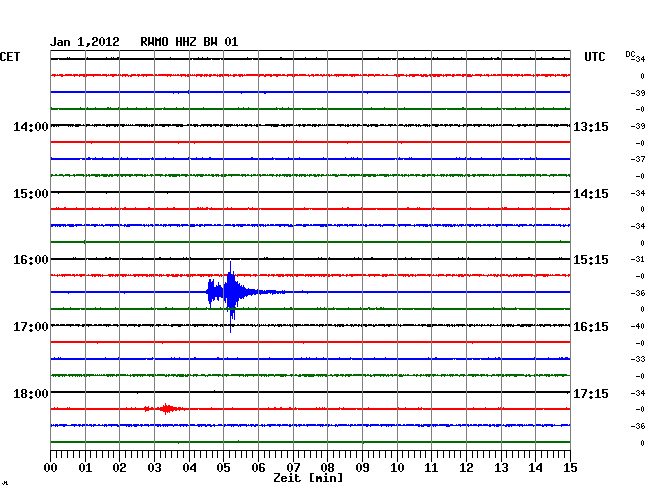Click x-axis minute label 00
The width and height of the screenshot is (650, 494).
click(51, 468)
